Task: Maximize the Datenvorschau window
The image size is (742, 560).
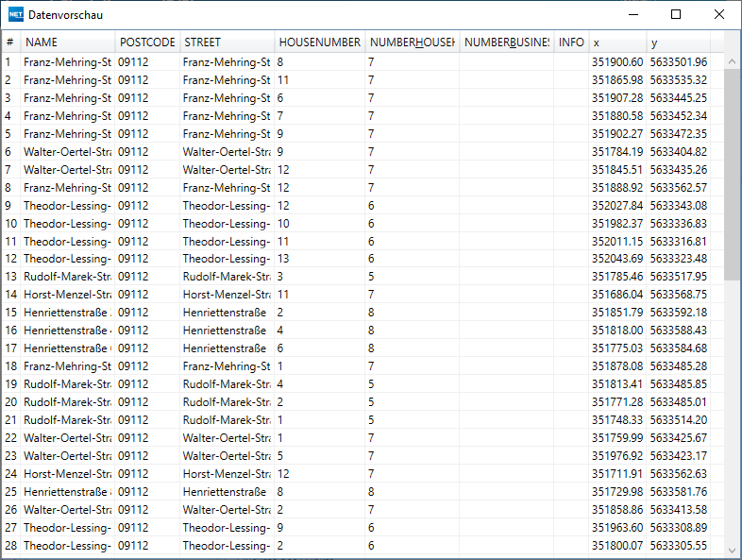Action: [x=676, y=15]
